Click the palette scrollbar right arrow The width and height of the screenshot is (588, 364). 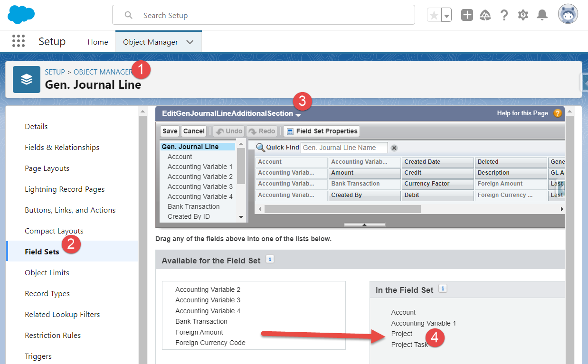pos(562,209)
